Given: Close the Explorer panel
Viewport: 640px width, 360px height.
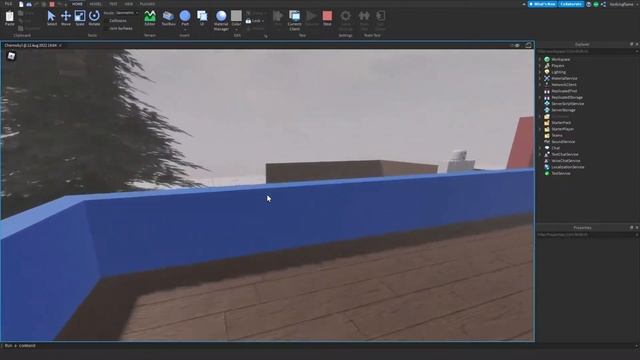Looking at the screenshot, I should pyautogui.click(x=637, y=44).
